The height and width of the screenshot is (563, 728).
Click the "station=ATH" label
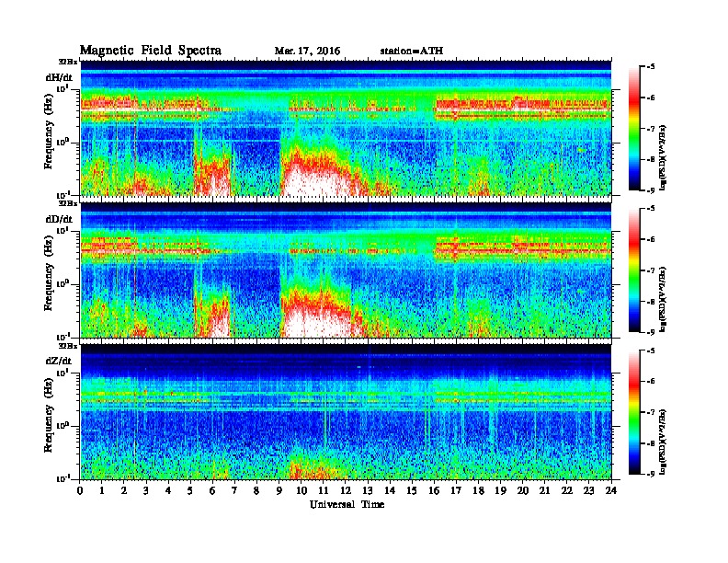(x=412, y=52)
